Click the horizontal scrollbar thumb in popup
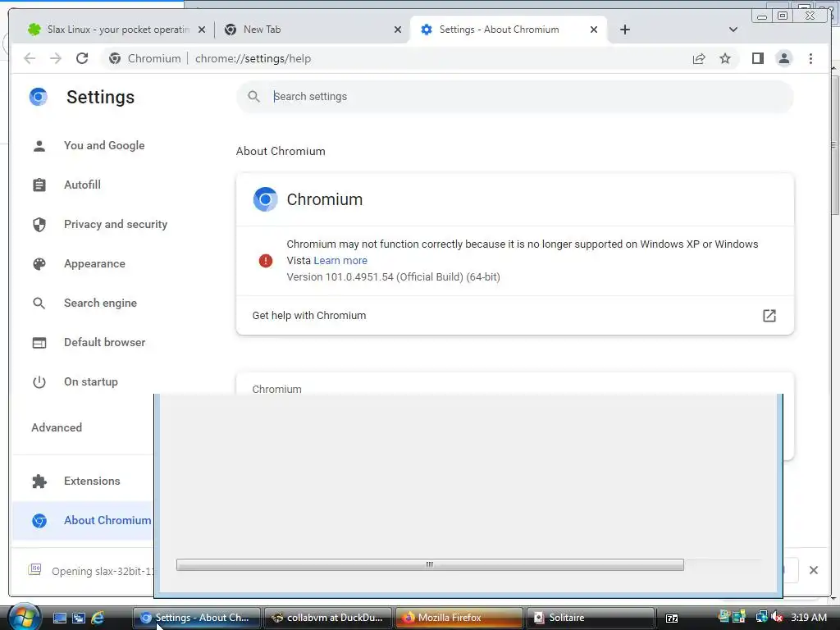The width and height of the screenshot is (840, 630). (x=430, y=564)
